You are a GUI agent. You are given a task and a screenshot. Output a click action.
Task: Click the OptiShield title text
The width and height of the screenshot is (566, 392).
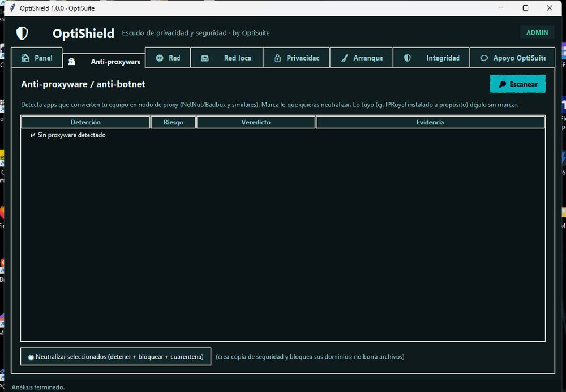click(83, 33)
